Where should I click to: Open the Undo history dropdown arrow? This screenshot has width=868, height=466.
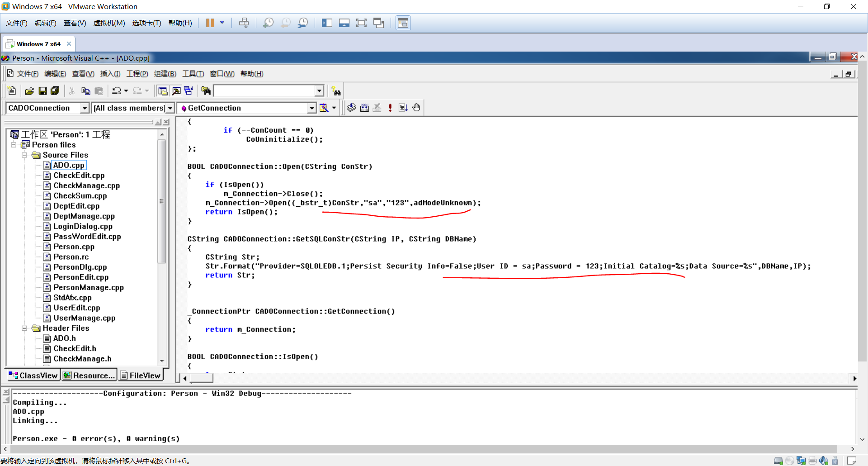click(x=126, y=91)
